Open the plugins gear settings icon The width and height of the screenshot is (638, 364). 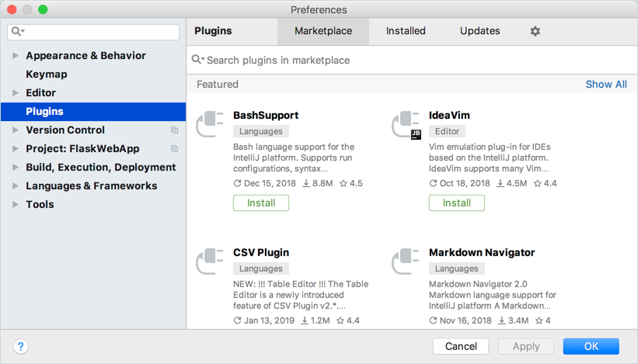click(535, 31)
